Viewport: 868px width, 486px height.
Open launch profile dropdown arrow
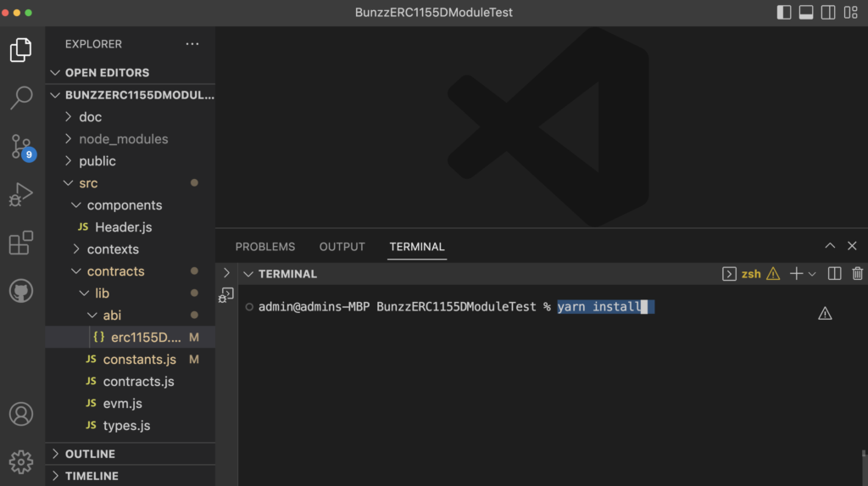coord(812,274)
